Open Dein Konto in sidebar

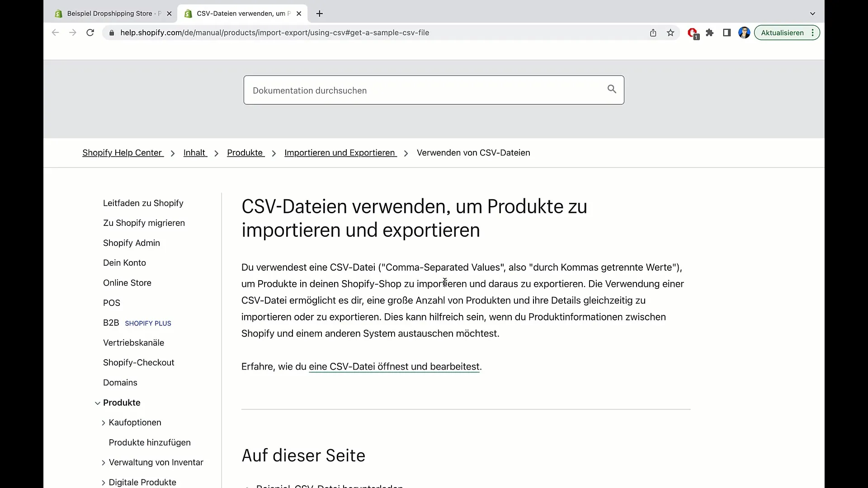click(x=124, y=263)
